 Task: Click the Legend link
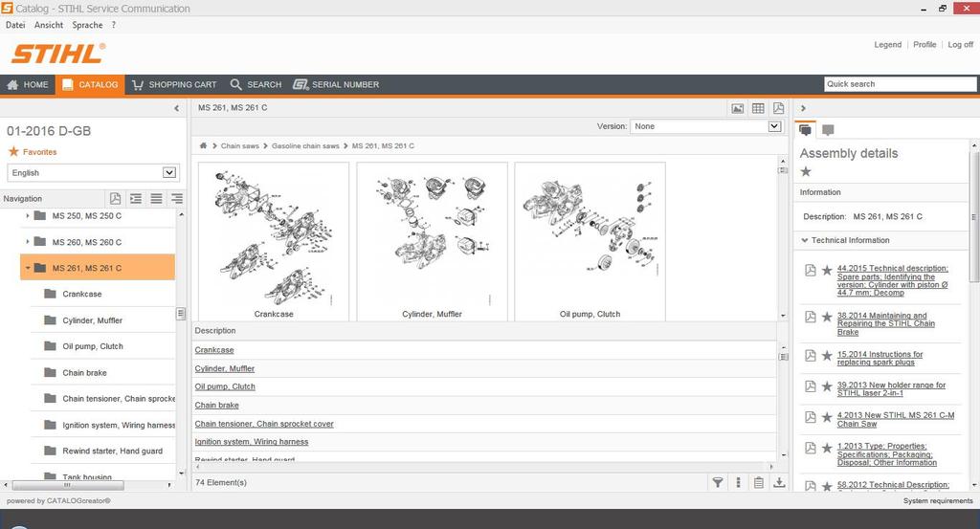(887, 44)
